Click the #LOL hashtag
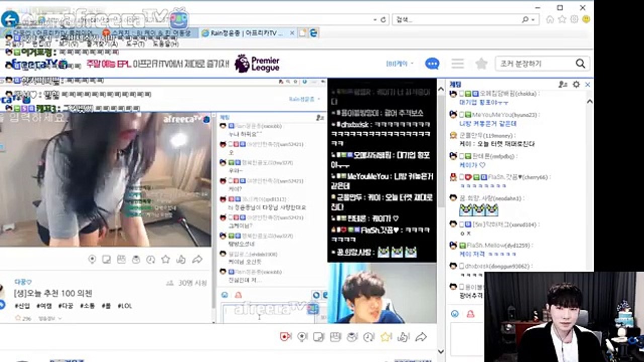The image size is (644, 362). pyautogui.click(x=125, y=306)
